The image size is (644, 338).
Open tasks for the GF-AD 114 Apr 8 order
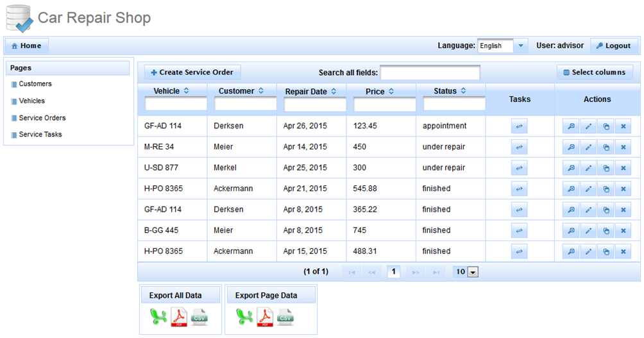(x=519, y=210)
